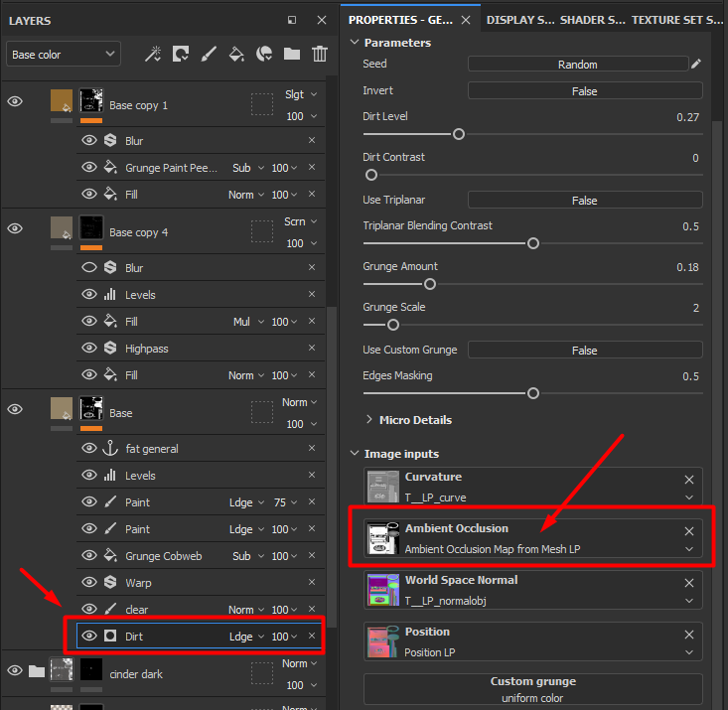728x710 pixels.
Task: Click the Warp filter icon
Action: [x=110, y=582]
